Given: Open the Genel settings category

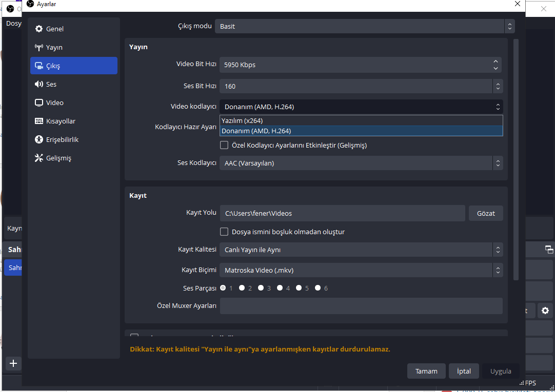Looking at the screenshot, I should point(74,29).
